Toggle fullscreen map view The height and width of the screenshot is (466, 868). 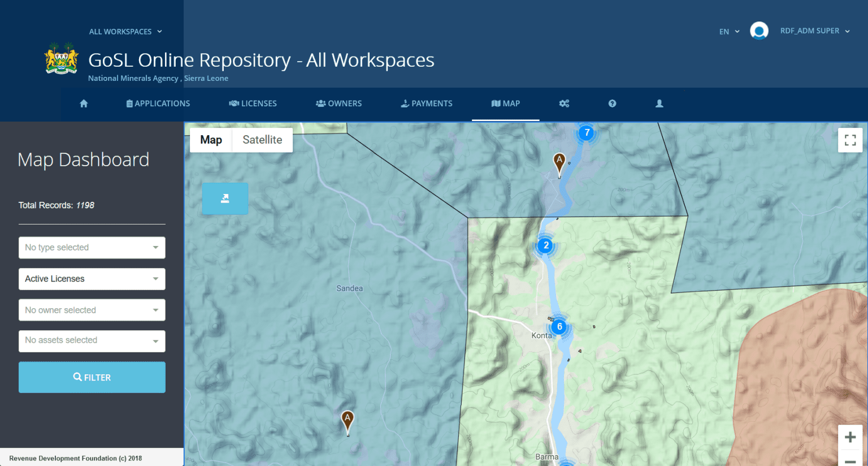[850, 140]
